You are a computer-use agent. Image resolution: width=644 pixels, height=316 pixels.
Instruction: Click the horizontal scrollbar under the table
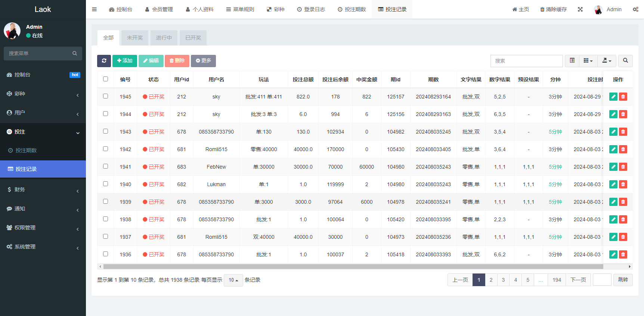pos(353,267)
